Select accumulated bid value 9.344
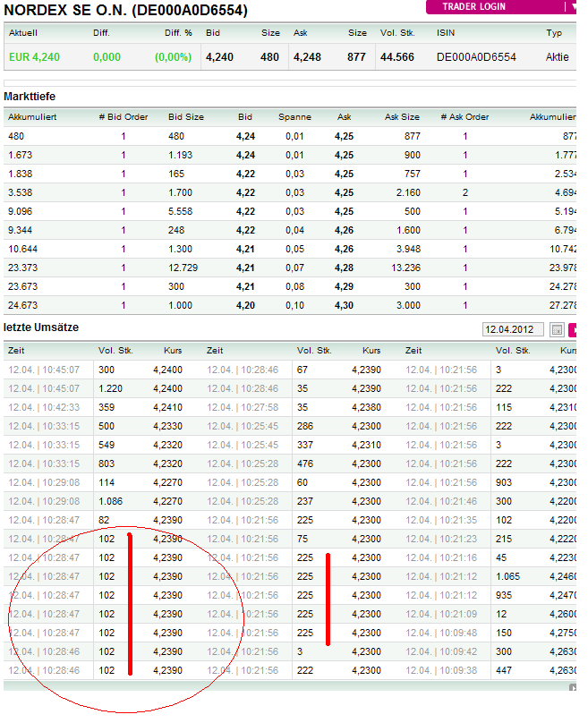This screenshot has width=588, height=723. (x=21, y=230)
